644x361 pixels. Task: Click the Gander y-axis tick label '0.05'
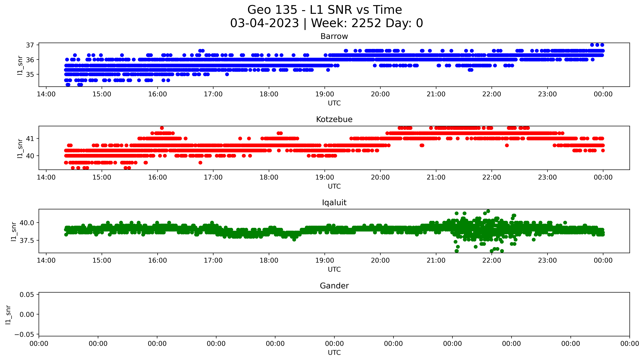coord(27,295)
